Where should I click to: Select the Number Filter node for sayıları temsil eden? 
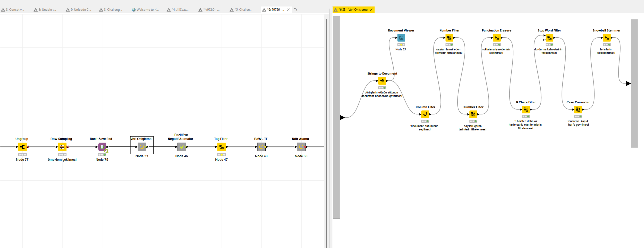(449, 38)
